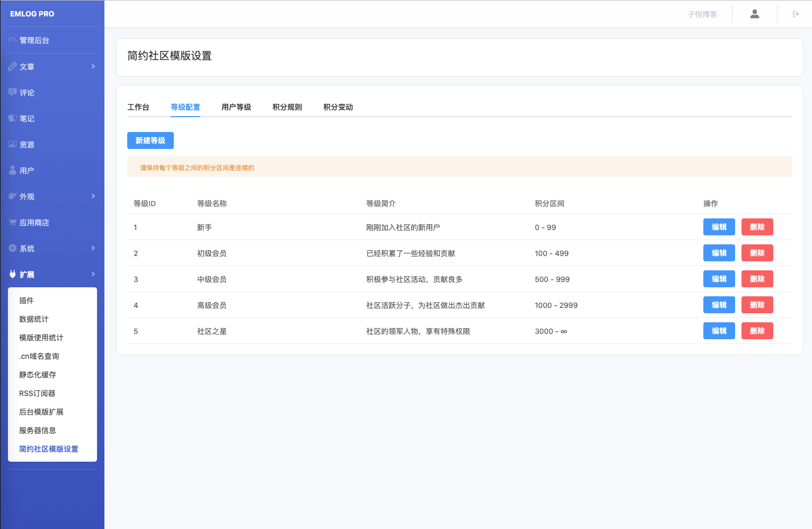812x529 pixels.
Task: Delete the 初级会员 level
Action: pos(757,253)
